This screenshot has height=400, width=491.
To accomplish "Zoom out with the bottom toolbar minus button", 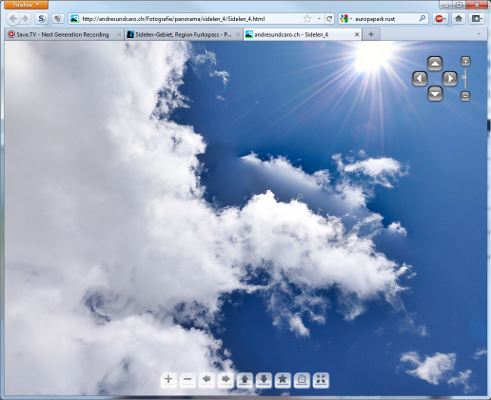I will (x=188, y=379).
